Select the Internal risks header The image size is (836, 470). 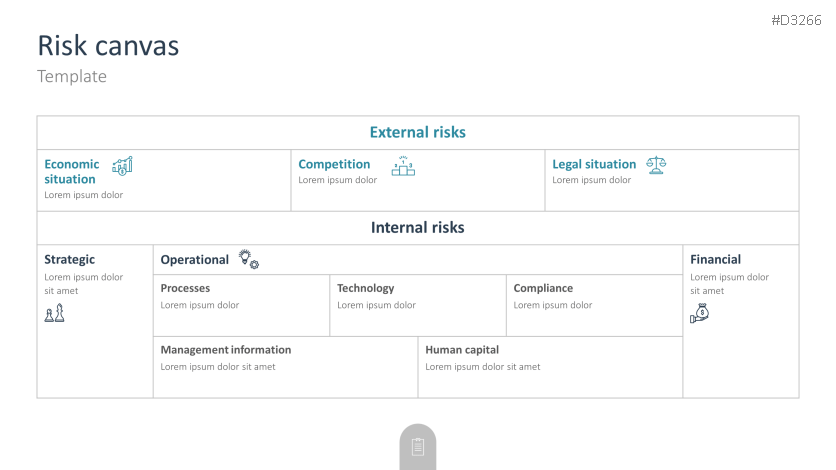[x=418, y=227]
